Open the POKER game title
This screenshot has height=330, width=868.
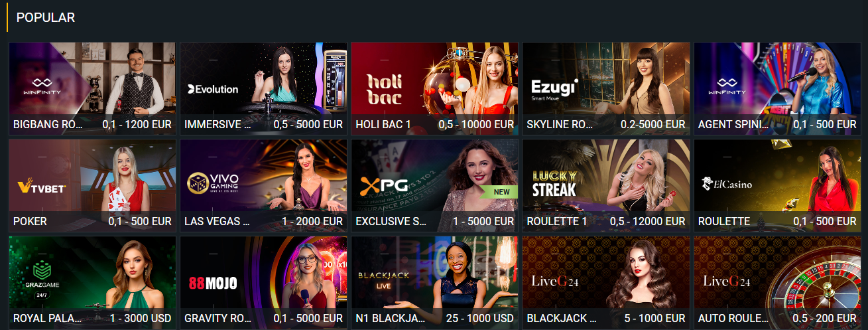30,221
